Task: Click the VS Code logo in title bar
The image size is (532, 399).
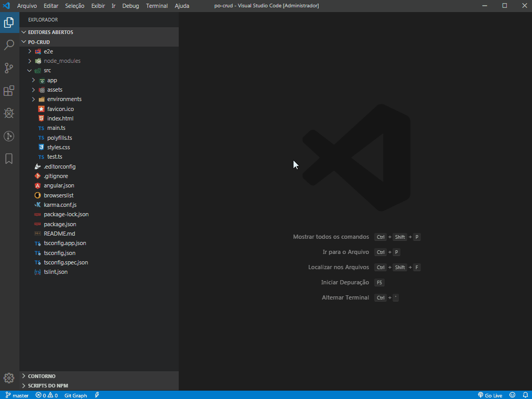Action: coord(6,6)
